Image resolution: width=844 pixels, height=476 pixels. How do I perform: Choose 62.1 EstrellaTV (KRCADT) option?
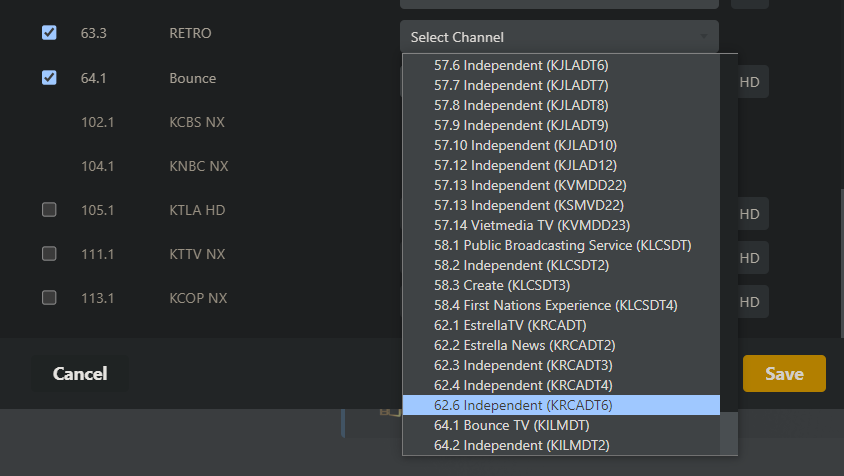pos(510,325)
